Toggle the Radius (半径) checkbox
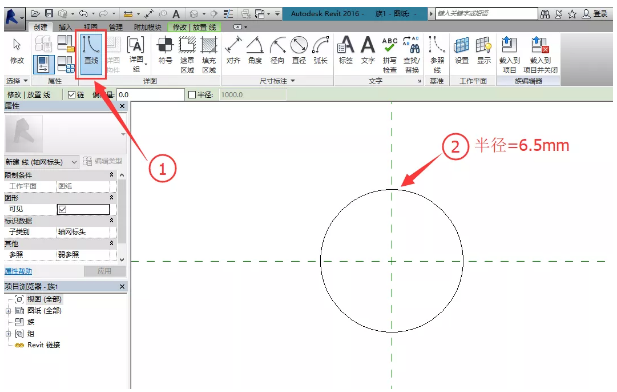617x392 pixels. 192,94
